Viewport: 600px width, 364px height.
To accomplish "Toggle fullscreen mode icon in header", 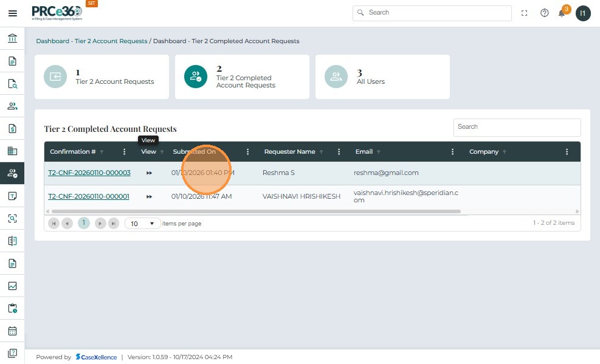I will coord(525,13).
